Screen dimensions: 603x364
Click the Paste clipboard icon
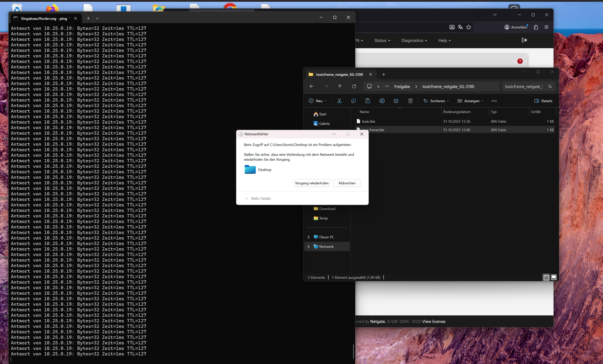pyautogui.click(x=368, y=101)
